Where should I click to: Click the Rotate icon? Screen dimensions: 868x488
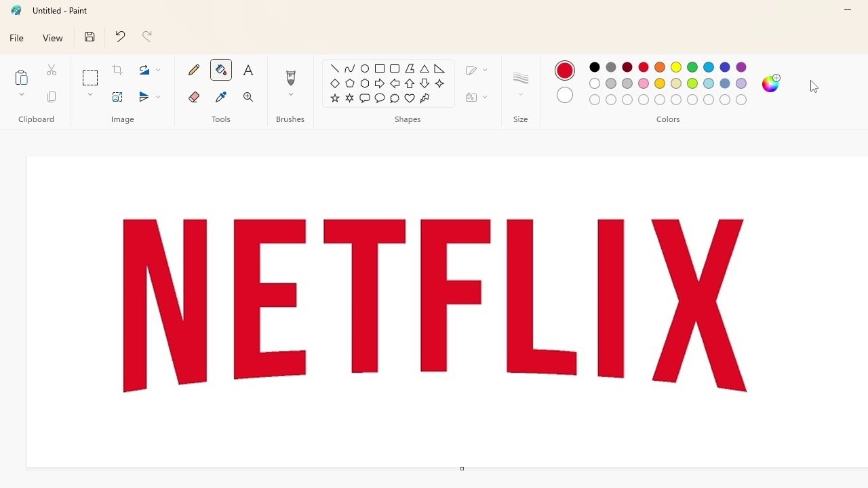point(144,70)
